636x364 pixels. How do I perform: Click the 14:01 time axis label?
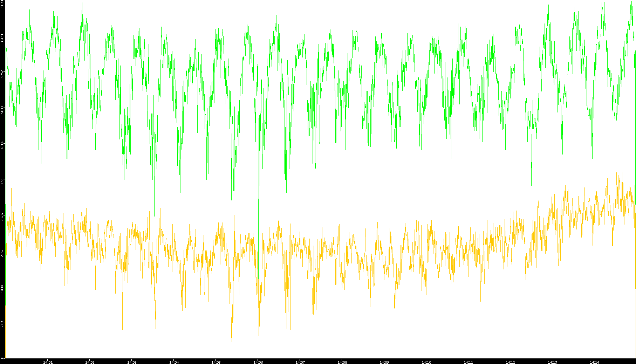(x=48, y=362)
